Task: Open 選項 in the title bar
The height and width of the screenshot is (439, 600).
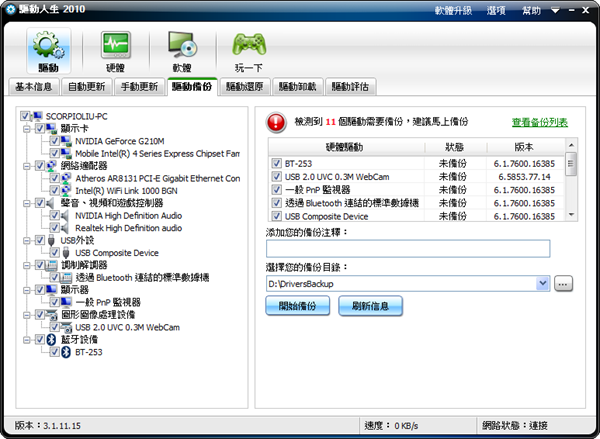Action: click(x=496, y=10)
